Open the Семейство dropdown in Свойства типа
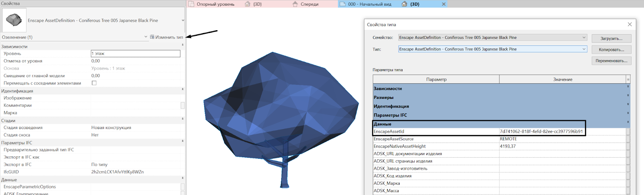The width and height of the screenshot is (644, 195). pos(584,37)
